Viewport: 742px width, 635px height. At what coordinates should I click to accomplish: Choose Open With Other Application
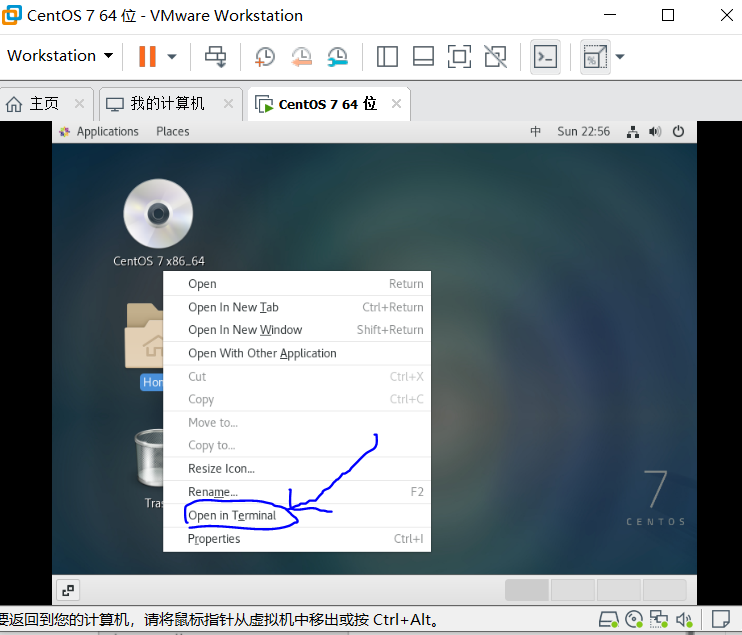[297, 353]
